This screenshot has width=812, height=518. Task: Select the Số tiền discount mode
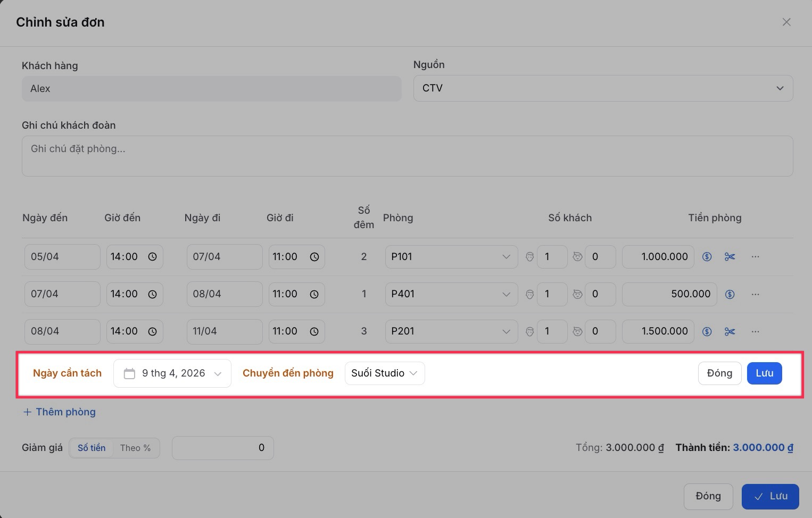point(92,448)
